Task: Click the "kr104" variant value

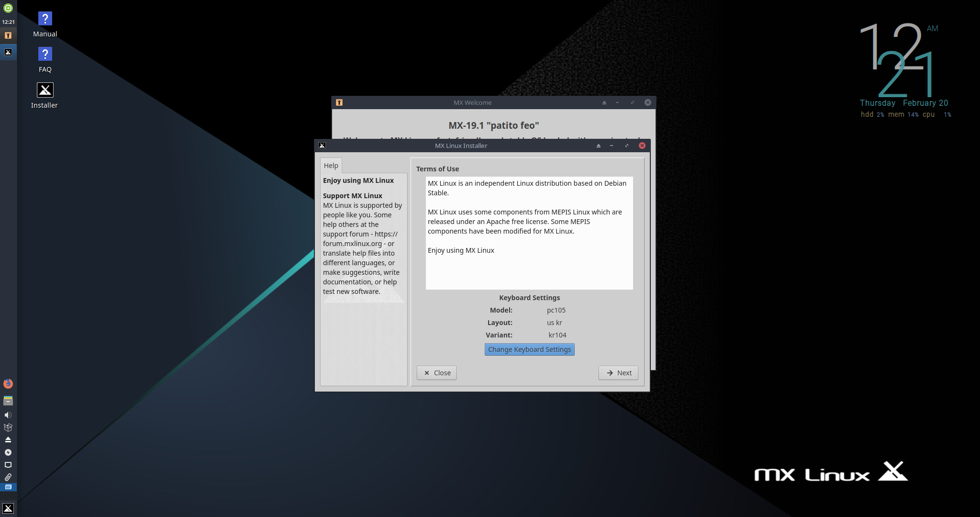Action: 557,335
